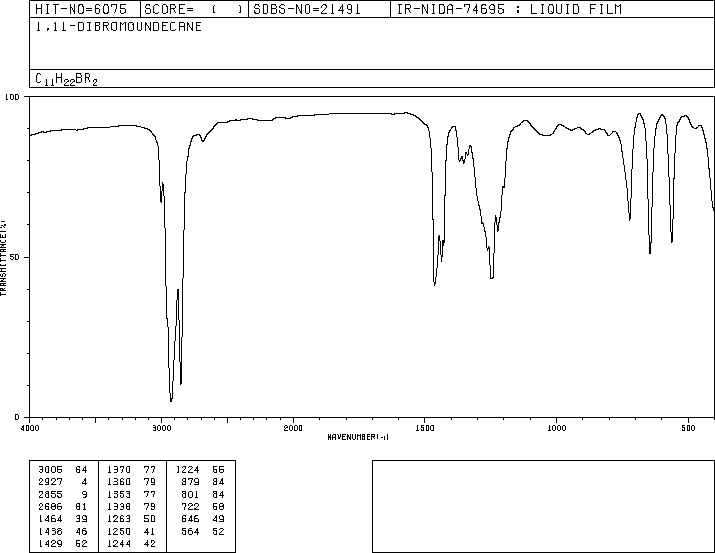Select the SDBS-NO=21491 header text
Screen dimensions: 715x553
[x=307, y=9]
